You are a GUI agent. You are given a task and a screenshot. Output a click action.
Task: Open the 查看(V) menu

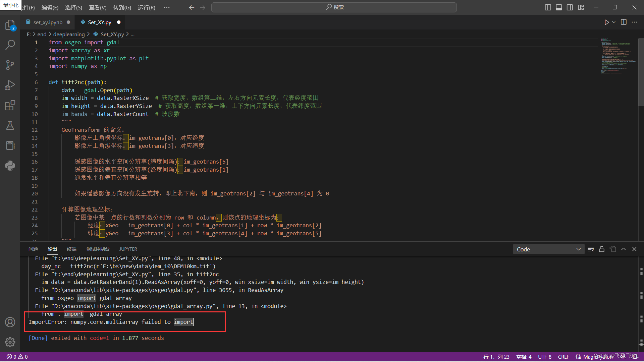(98, 7)
